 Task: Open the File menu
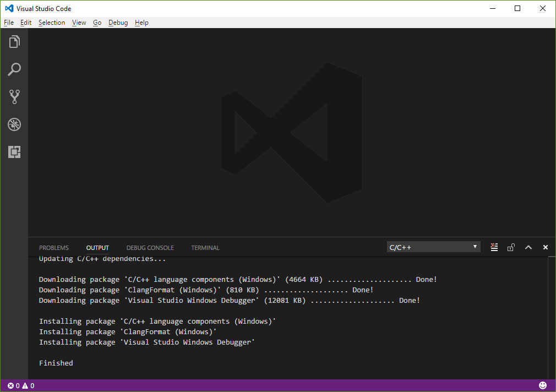click(x=9, y=23)
